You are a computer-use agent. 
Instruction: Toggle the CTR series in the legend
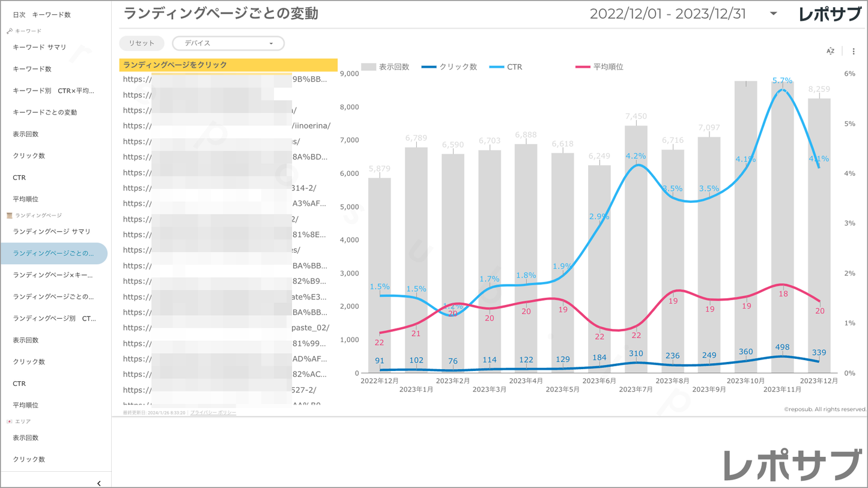pos(506,67)
